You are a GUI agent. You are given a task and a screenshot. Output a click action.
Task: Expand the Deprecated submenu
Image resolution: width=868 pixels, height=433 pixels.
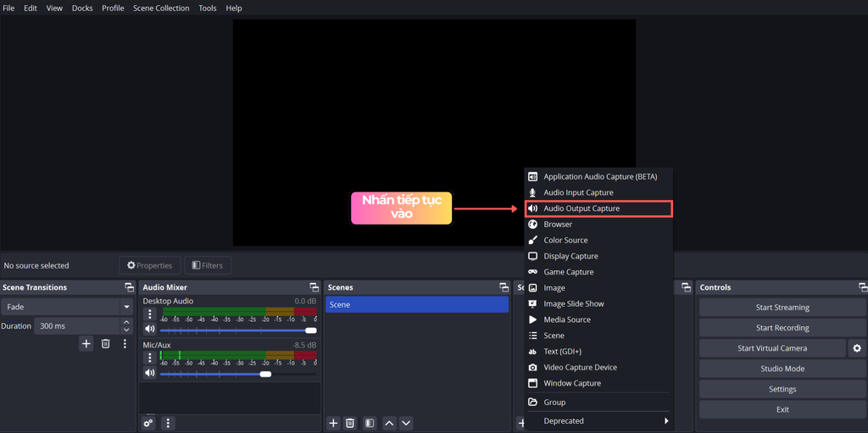click(x=598, y=421)
